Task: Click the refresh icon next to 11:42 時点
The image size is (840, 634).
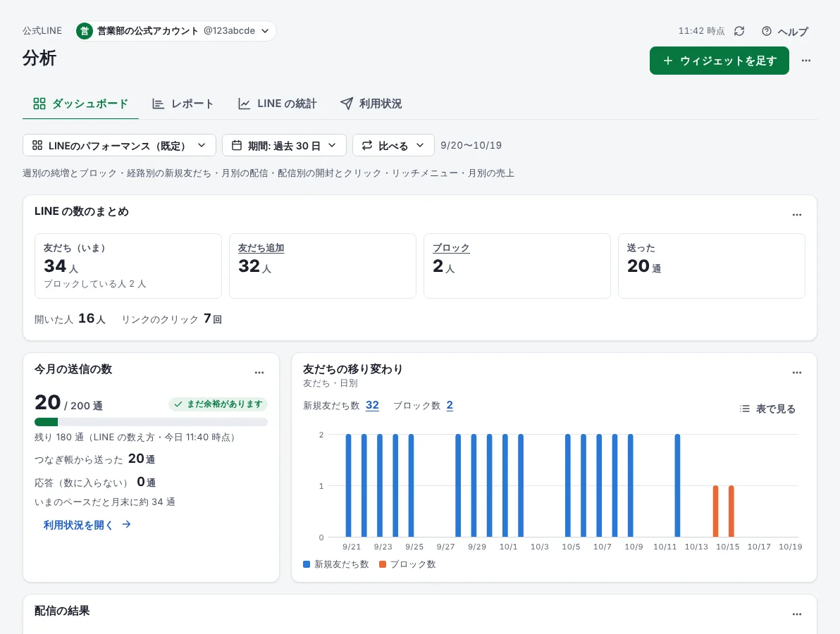Action: (x=739, y=31)
